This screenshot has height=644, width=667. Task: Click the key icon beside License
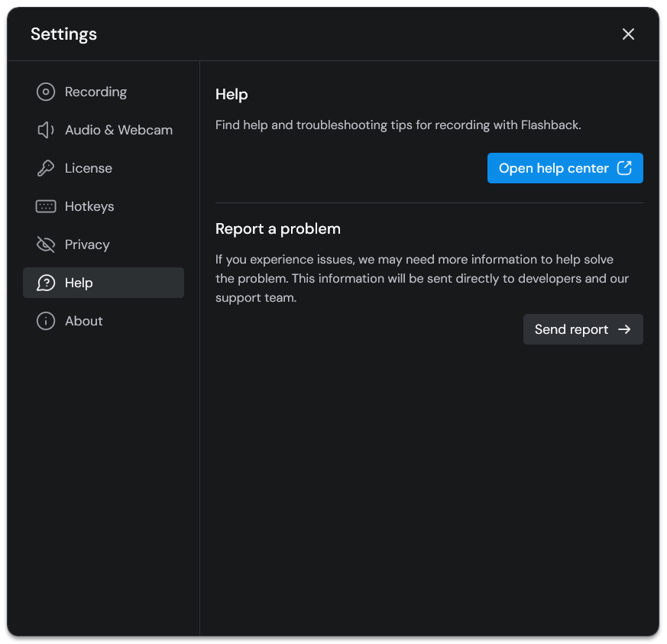pos(46,168)
